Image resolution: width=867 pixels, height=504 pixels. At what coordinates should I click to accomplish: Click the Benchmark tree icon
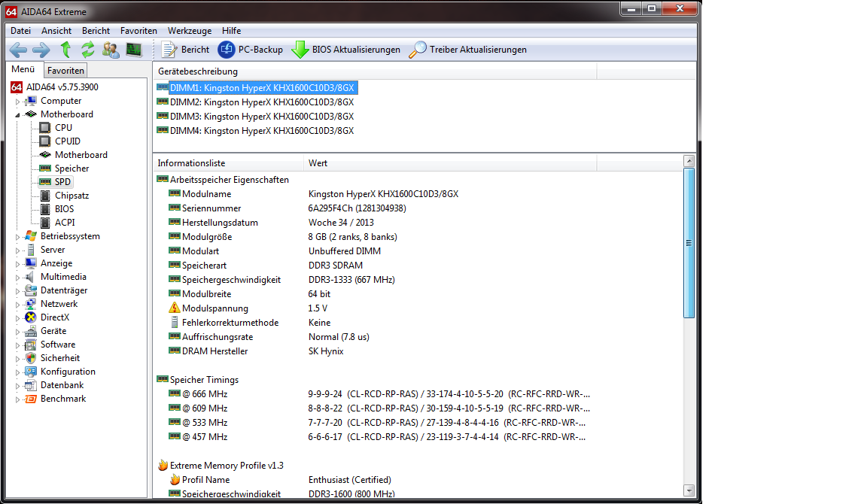click(x=31, y=399)
